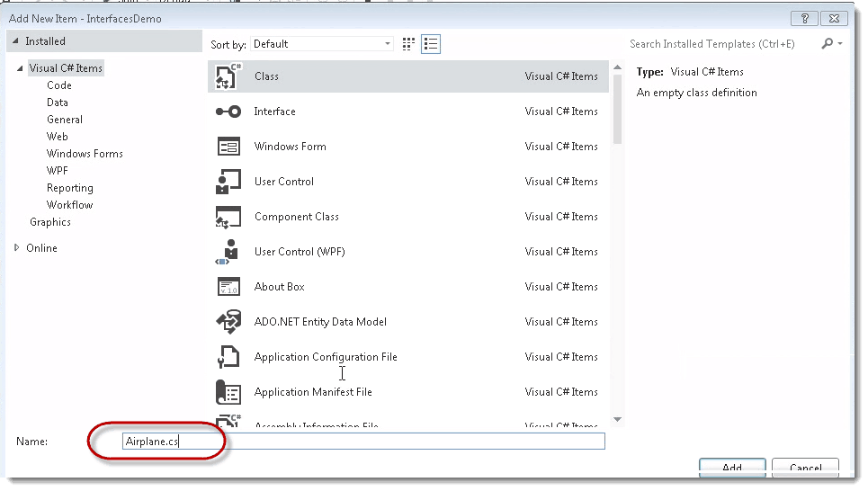The image size is (868, 491).
Task: Open the Sort by Default dropdown
Action: click(322, 44)
